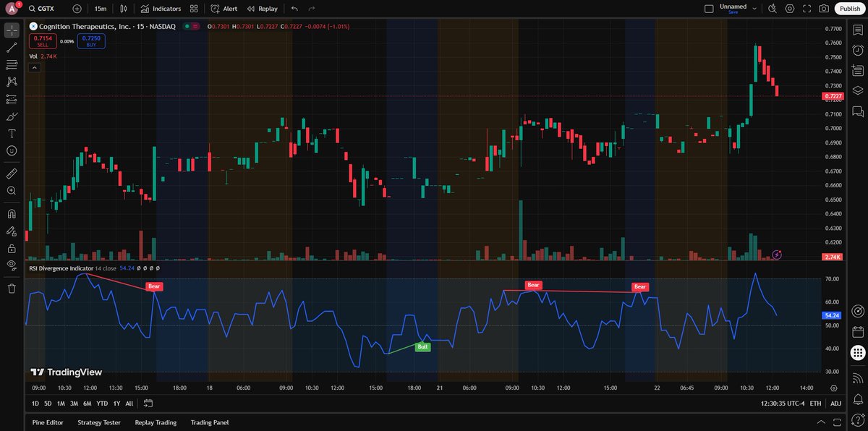
Task: Select the brush drawing tool
Action: [12, 116]
